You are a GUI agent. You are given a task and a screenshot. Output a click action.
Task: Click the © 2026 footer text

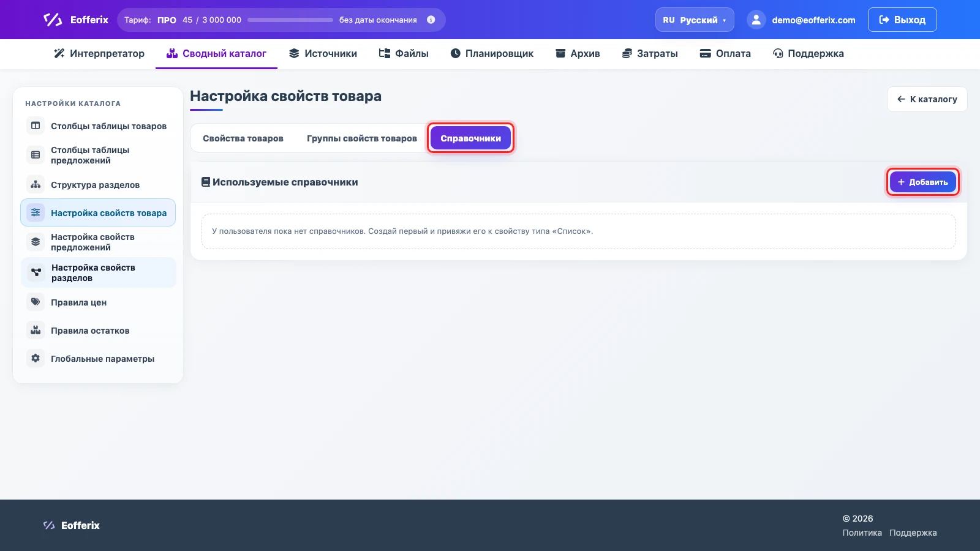point(858,519)
